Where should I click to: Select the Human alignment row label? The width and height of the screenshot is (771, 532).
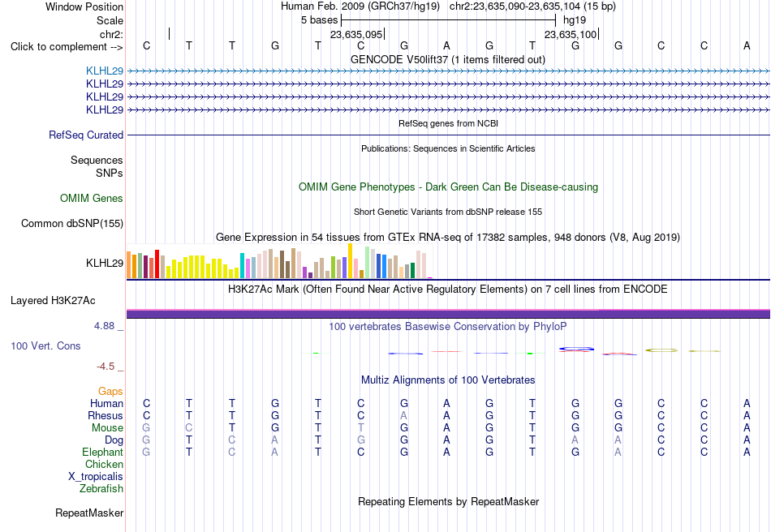tap(106, 403)
